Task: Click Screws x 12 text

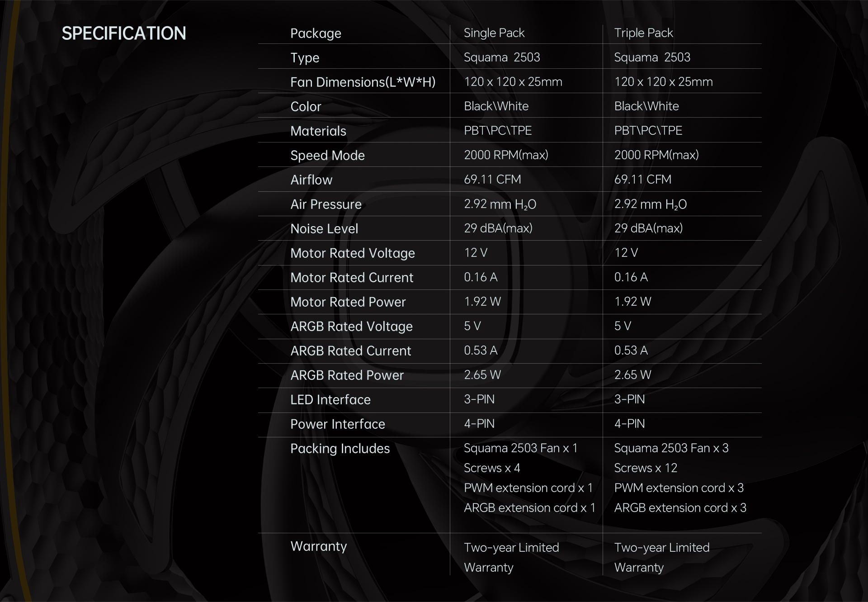Action: [645, 468]
